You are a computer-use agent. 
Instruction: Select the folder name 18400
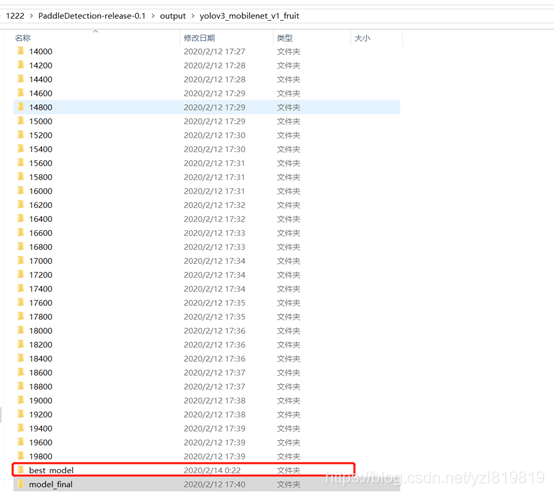coord(41,359)
